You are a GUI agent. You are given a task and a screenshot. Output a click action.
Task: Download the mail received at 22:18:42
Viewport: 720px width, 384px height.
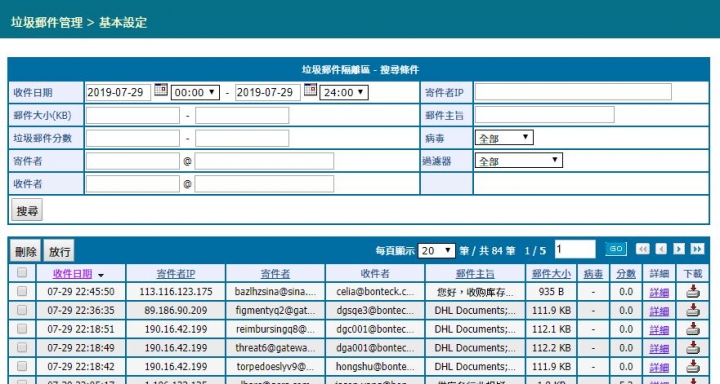[692, 367]
